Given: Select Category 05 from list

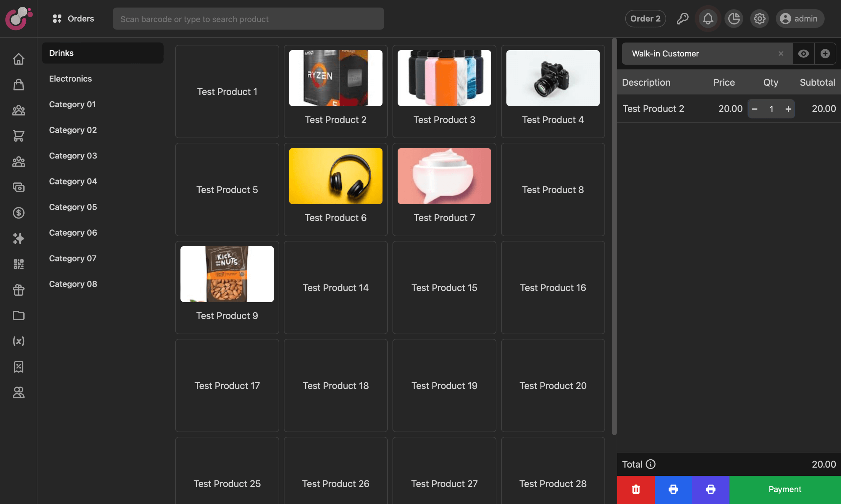Looking at the screenshot, I should pos(73,207).
